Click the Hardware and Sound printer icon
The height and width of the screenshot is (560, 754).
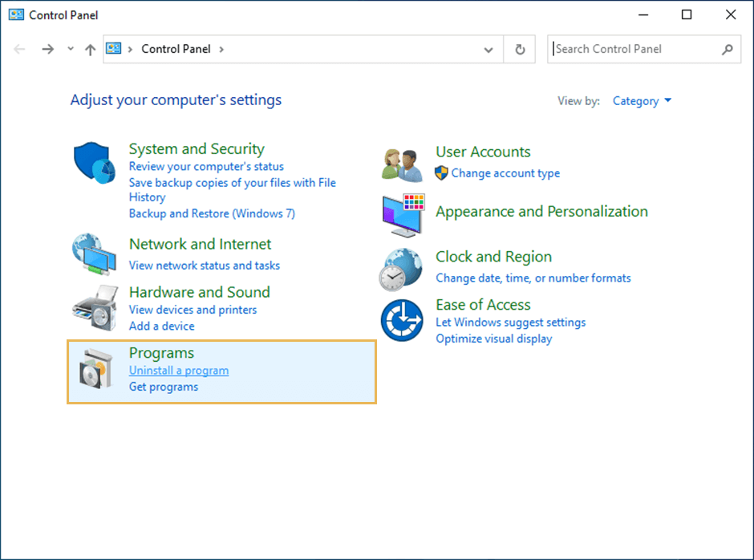click(x=95, y=306)
